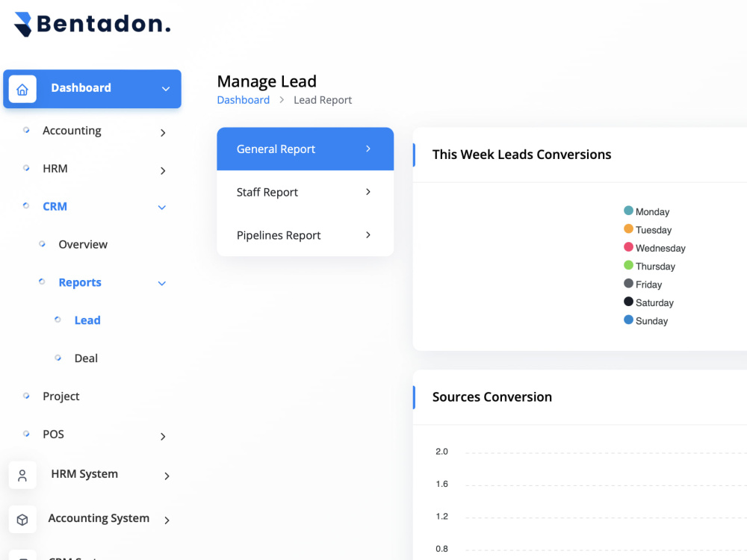The height and width of the screenshot is (560, 747).
Task: Toggle Thursday legend color dot
Action: (628, 265)
